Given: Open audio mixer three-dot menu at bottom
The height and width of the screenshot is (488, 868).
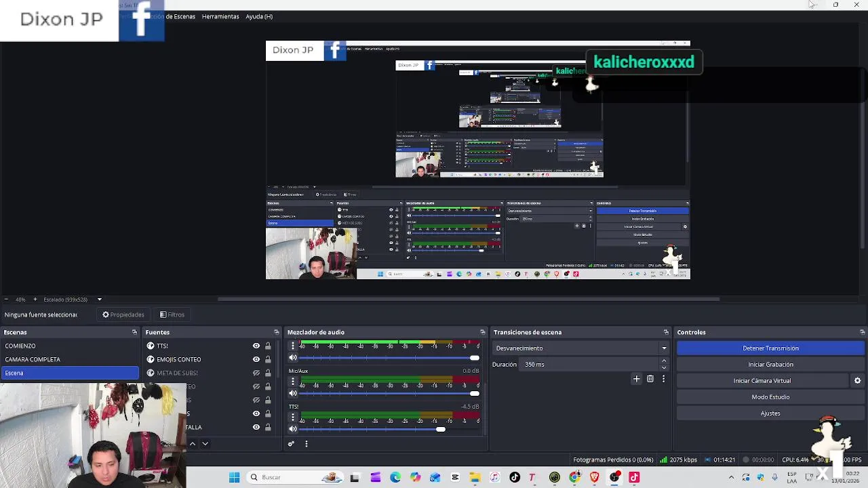Looking at the screenshot, I should click(x=306, y=444).
